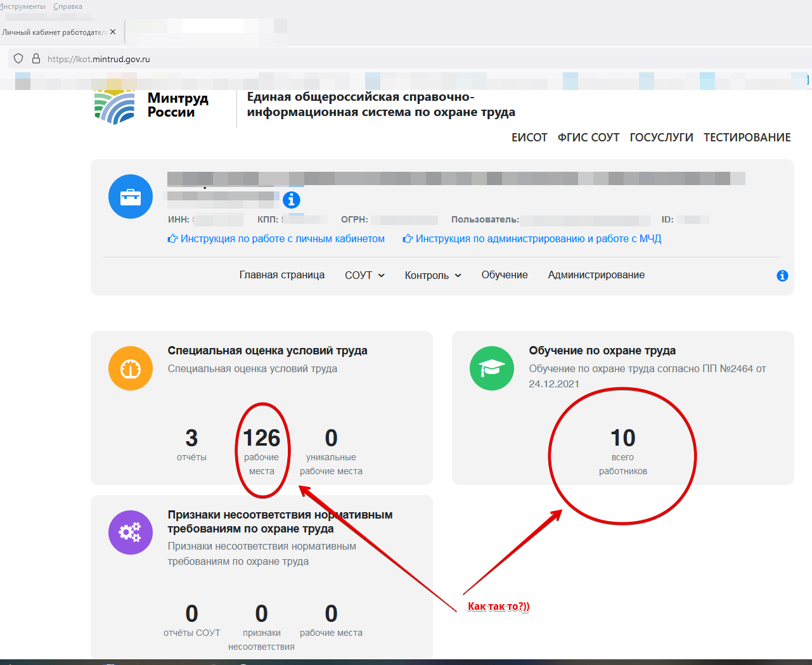Open Обучение по охране труда card title
812x665 pixels.
pos(602,351)
